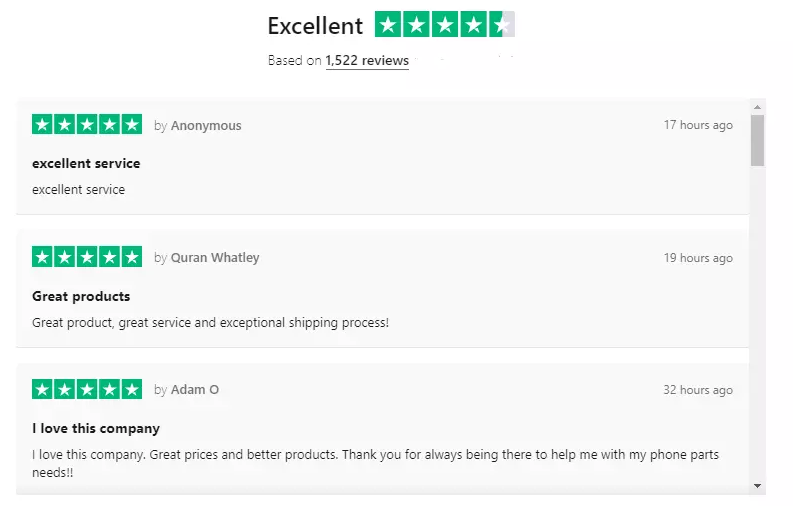The height and width of the screenshot is (506, 793).
Task: Click the first star of Adam O's review
Action: [43, 389]
